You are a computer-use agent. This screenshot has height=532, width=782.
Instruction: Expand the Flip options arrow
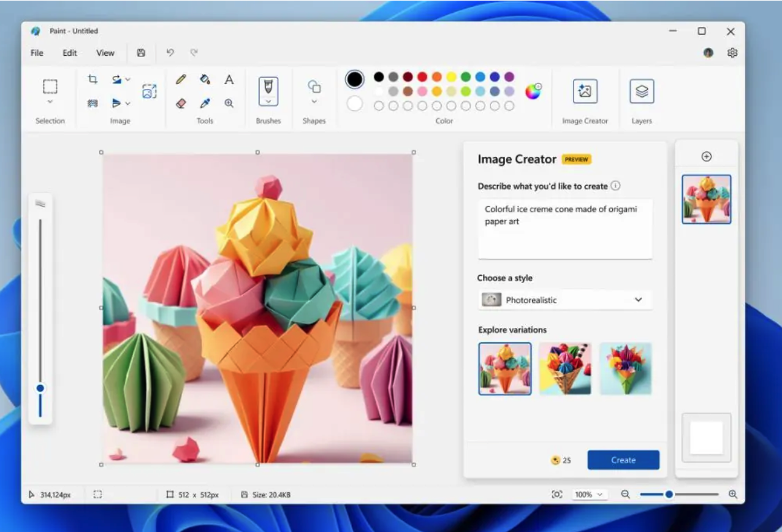(127, 103)
